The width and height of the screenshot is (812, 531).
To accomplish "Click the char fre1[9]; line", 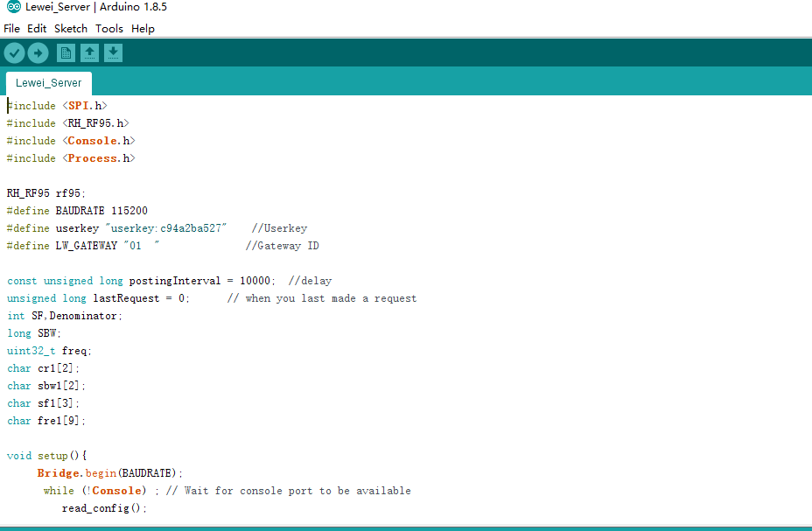I will pos(46,421).
